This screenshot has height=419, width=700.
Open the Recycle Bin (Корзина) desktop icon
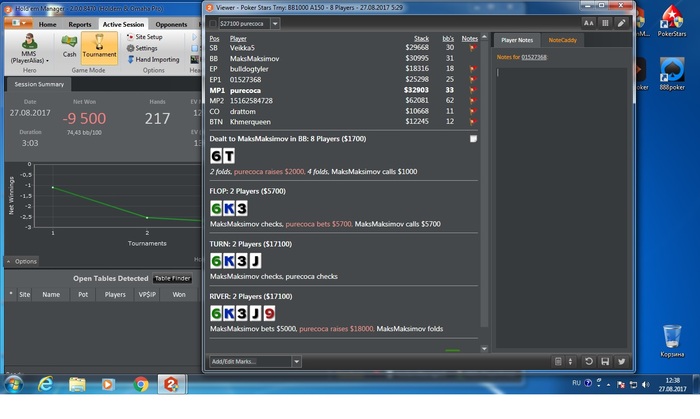pyautogui.click(x=671, y=341)
